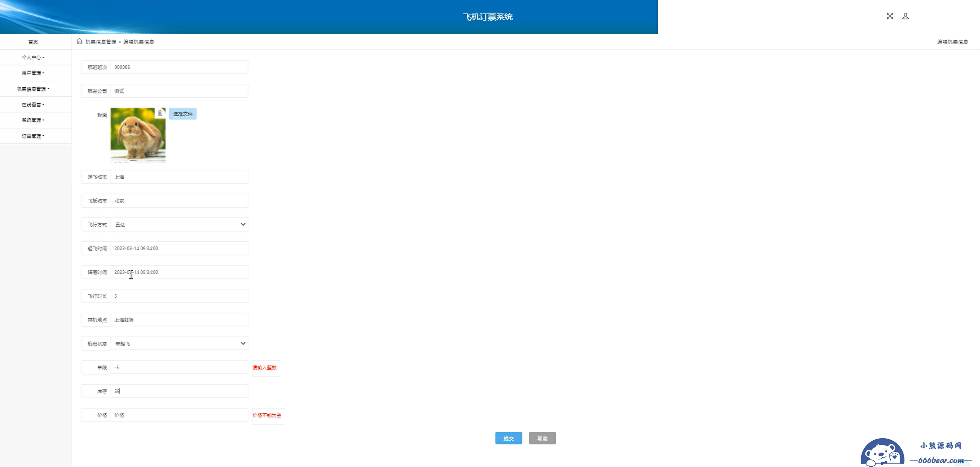Screen dimensions: 980x467
Task: Click the 起飞时间 field label
Action: coord(97,248)
